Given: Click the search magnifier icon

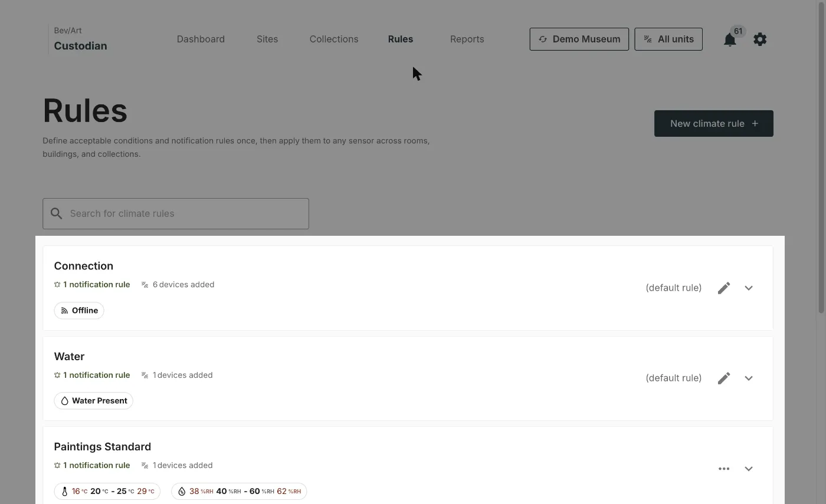Looking at the screenshot, I should click(56, 213).
